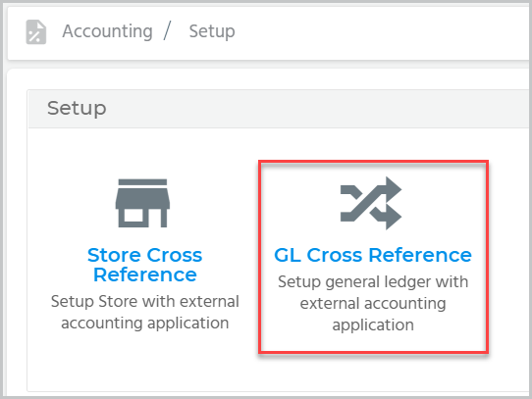Click the shuffle arrows icon for GL Cross Reference

tap(371, 203)
